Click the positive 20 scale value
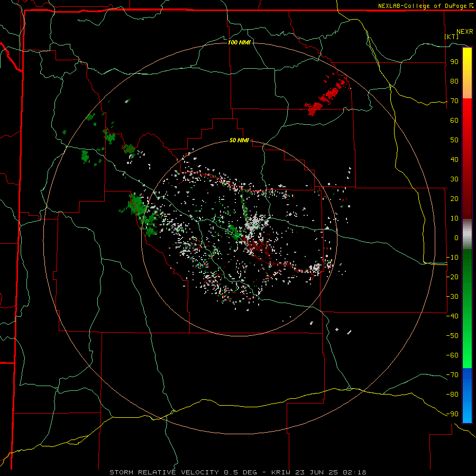The width and height of the screenshot is (476, 476). (454, 198)
